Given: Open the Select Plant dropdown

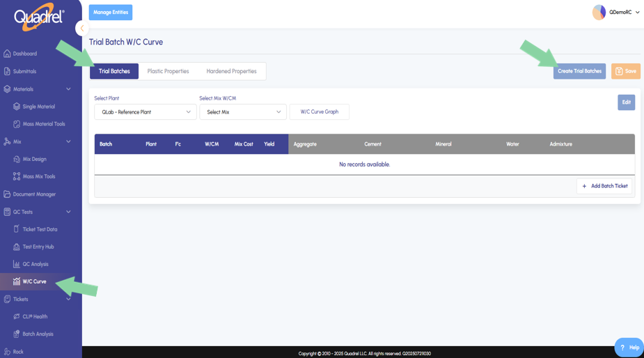Looking at the screenshot, I should pyautogui.click(x=146, y=112).
